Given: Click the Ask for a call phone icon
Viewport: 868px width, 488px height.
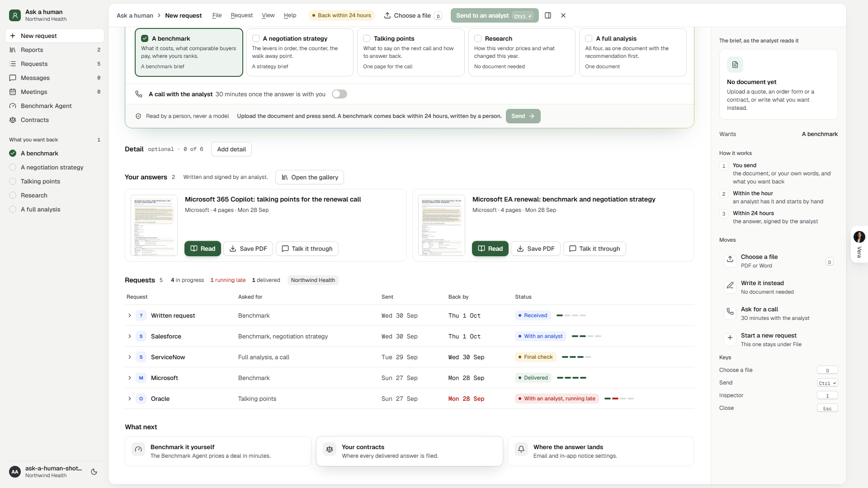Looking at the screenshot, I should pos(730,312).
